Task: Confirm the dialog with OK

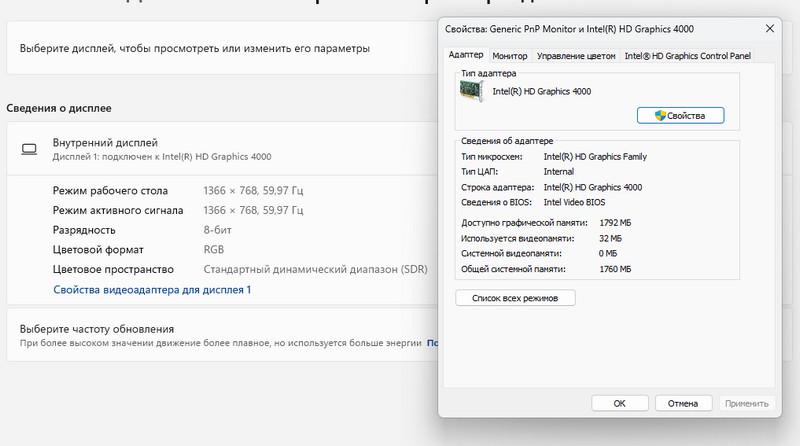Action: (619, 404)
